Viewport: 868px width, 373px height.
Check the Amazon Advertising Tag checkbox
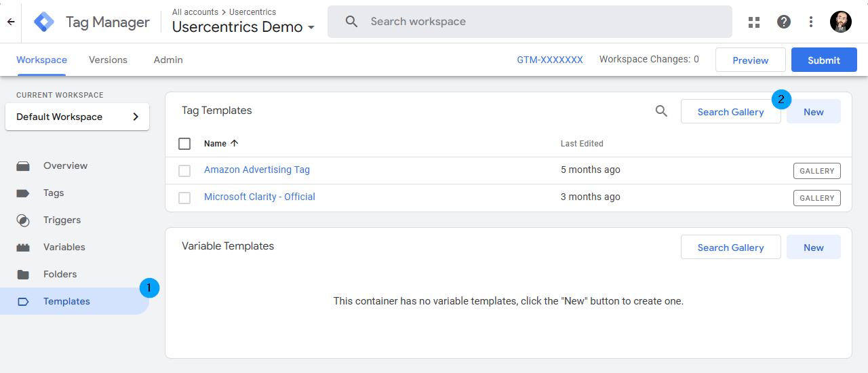pos(184,171)
